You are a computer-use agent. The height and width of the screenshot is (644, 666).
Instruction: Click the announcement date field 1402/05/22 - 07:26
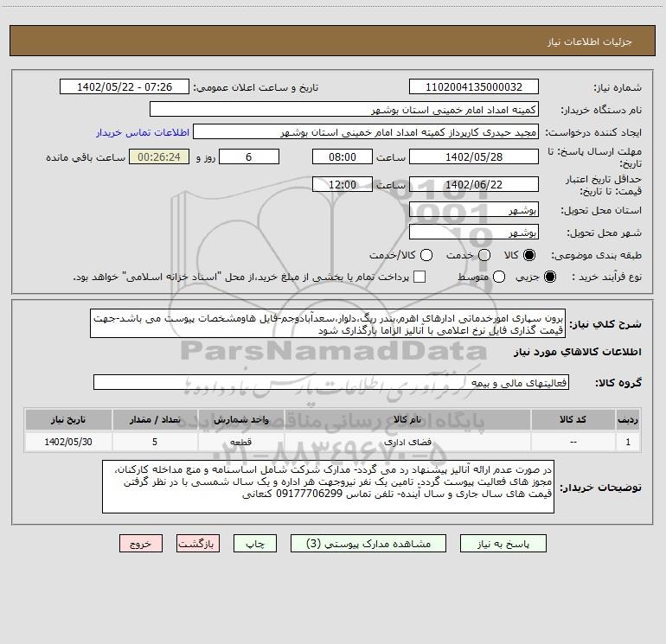[x=125, y=86]
